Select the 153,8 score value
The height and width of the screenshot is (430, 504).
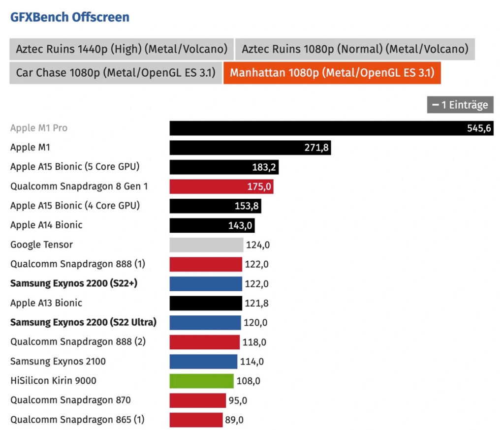[x=247, y=206]
